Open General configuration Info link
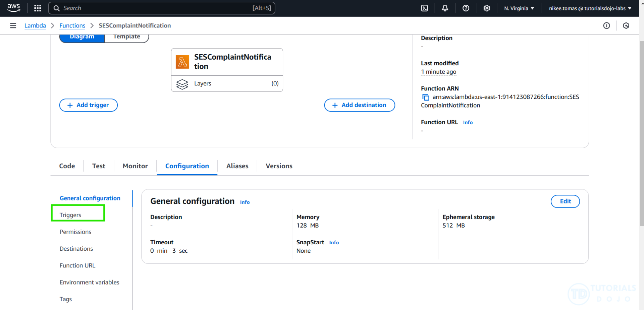Image resolution: width=644 pixels, height=310 pixels. (245, 202)
